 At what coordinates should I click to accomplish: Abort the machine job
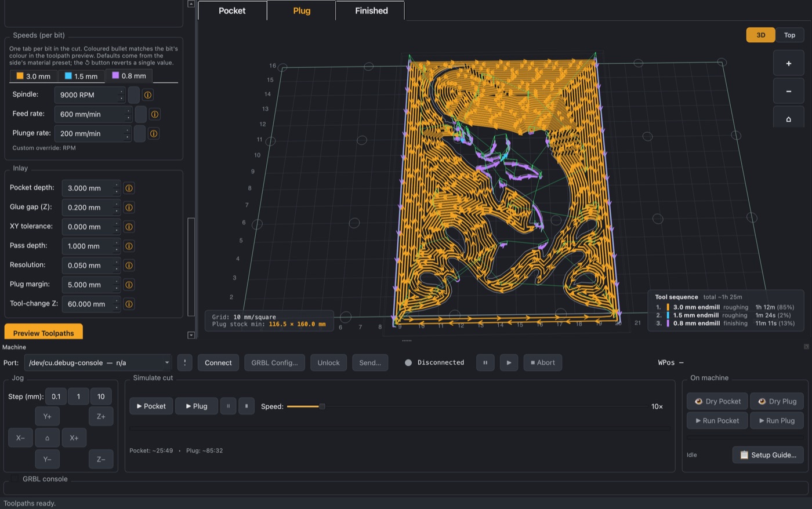[543, 362]
